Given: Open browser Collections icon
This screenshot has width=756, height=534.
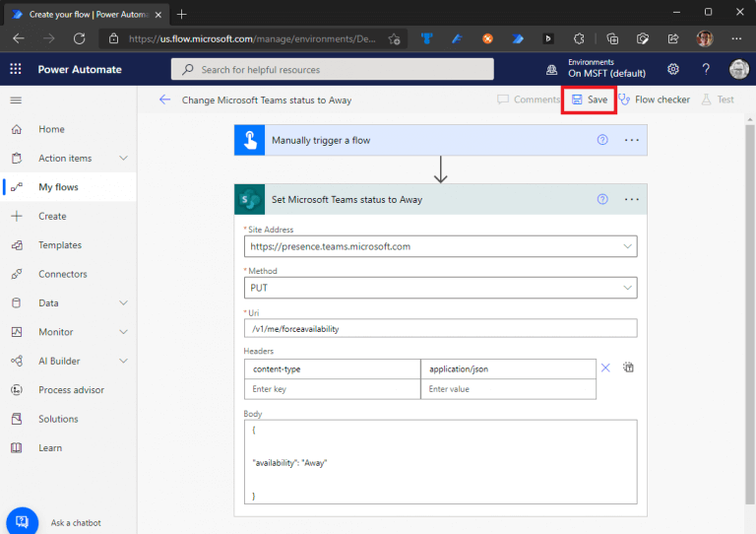Looking at the screenshot, I should pos(612,38).
